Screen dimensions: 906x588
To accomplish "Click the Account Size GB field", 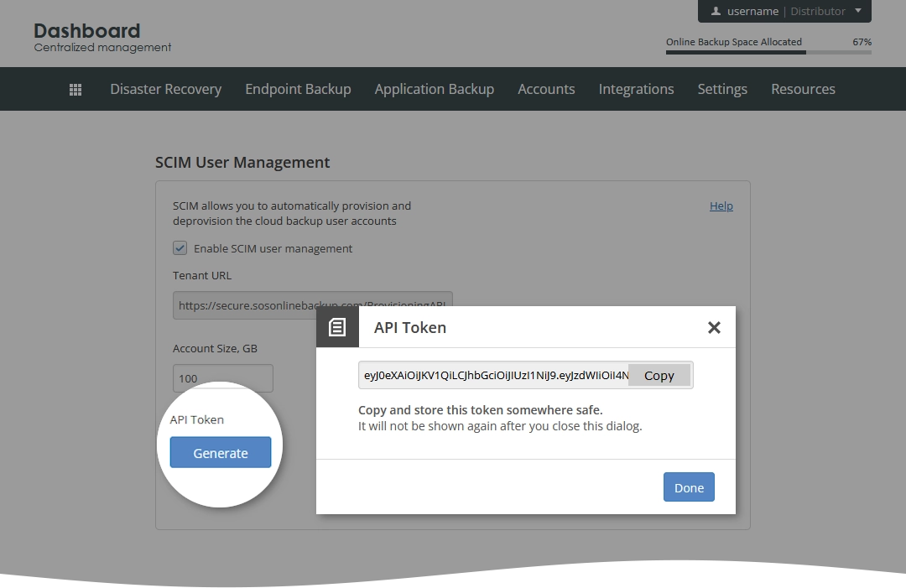I will [x=223, y=378].
